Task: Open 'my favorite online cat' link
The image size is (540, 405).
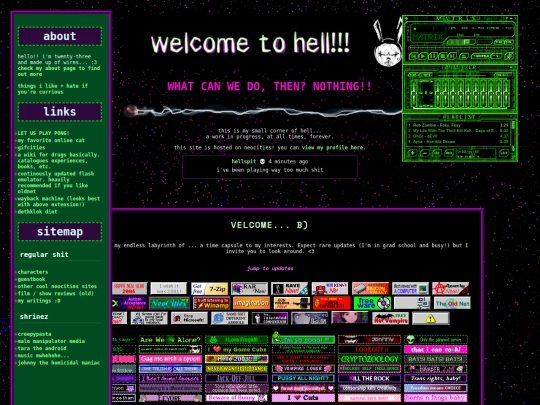Action: pyautogui.click(x=51, y=140)
